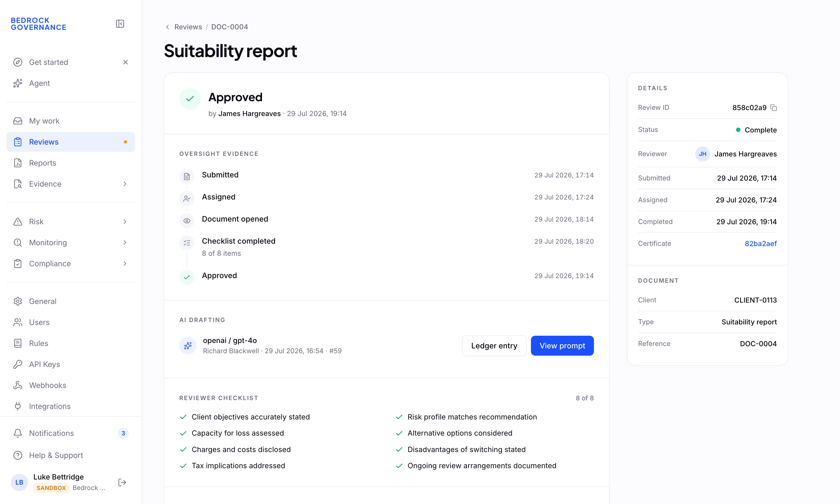Open the Agent menu item
The width and height of the screenshot is (840, 504).
[71, 83]
